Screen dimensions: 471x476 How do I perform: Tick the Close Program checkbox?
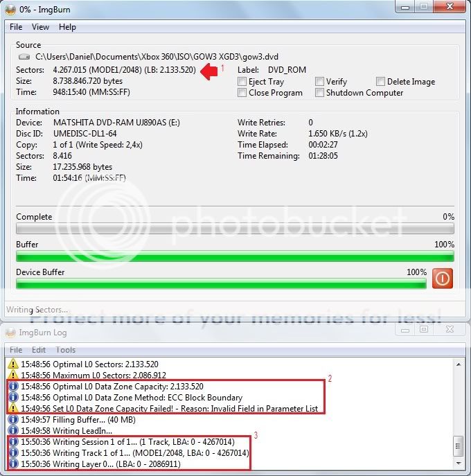[242, 93]
